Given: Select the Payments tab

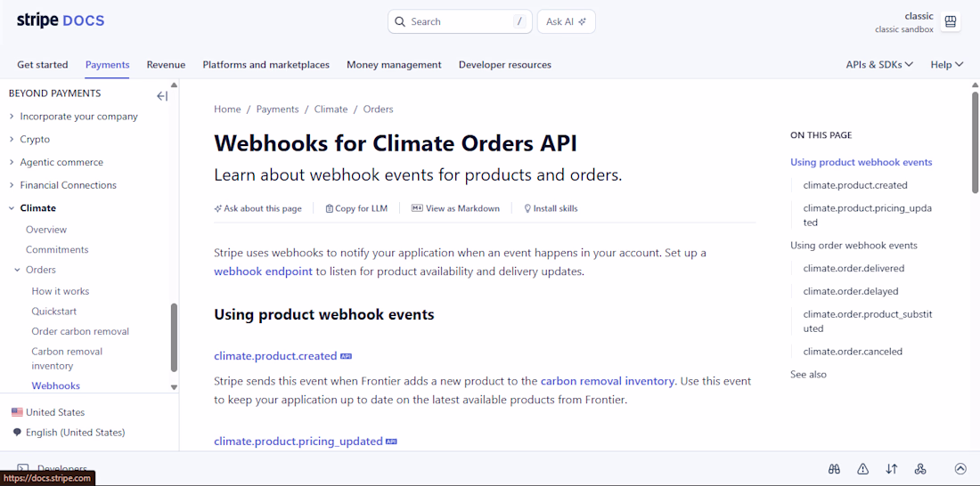Looking at the screenshot, I should [x=108, y=64].
